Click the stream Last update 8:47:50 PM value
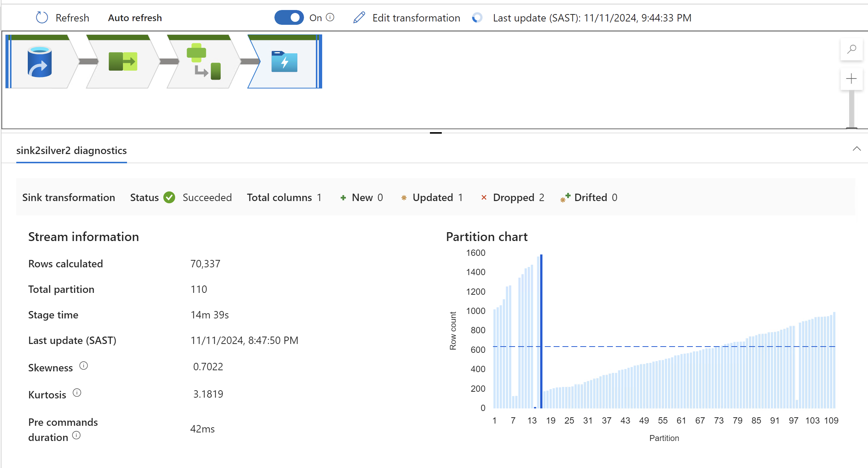868x468 pixels. tap(244, 340)
